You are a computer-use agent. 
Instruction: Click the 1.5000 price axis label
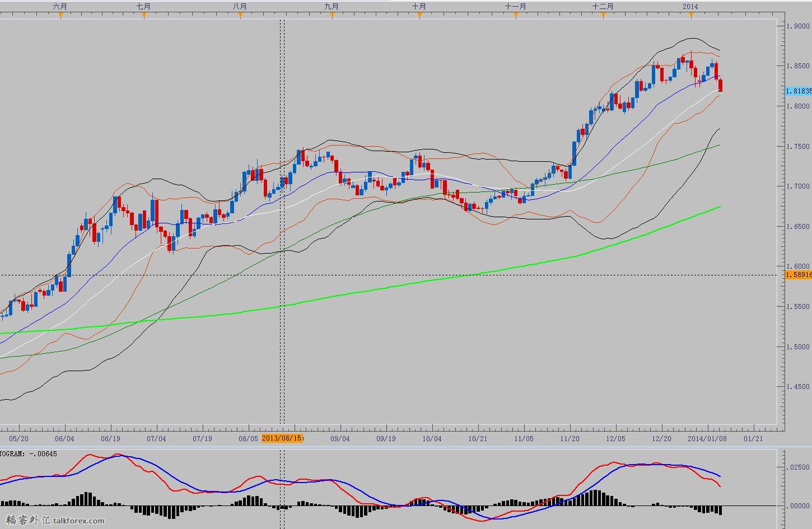click(798, 347)
